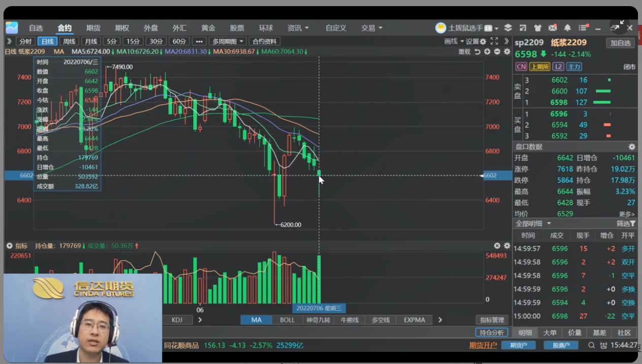Click the 加自选 button
Viewport: 642px width, 364px height.
pyautogui.click(x=620, y=43)
